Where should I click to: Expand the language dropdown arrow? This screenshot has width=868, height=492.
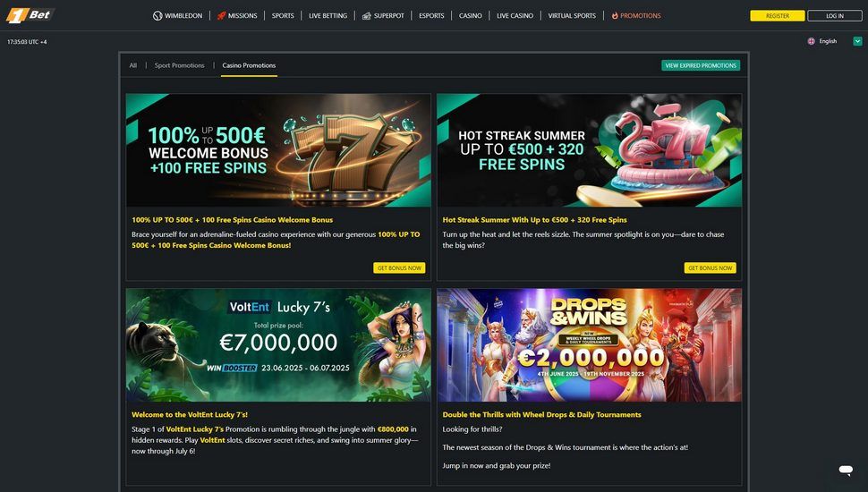857,41
